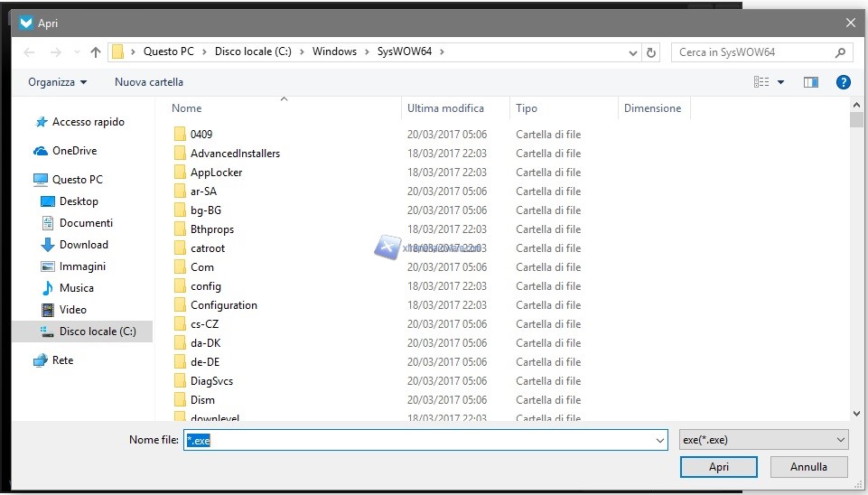Click Nuova cartella button

coord(149,82)
